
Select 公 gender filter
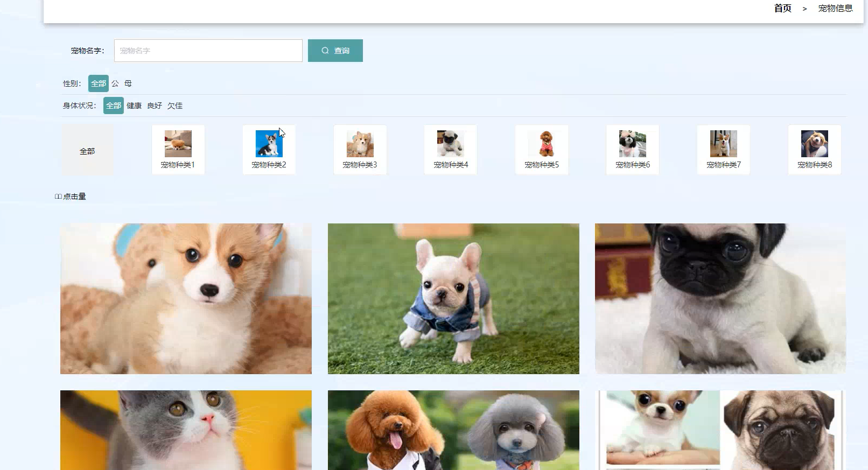[115, 83]
